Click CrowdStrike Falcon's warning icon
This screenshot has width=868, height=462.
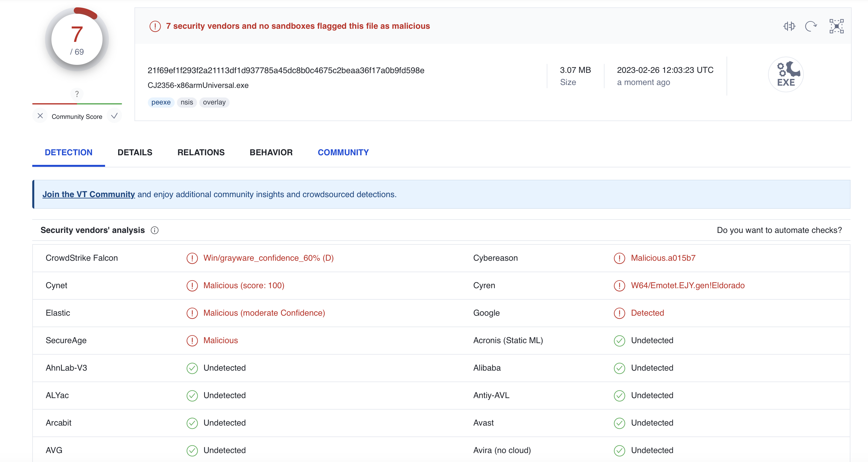[192, 258]
